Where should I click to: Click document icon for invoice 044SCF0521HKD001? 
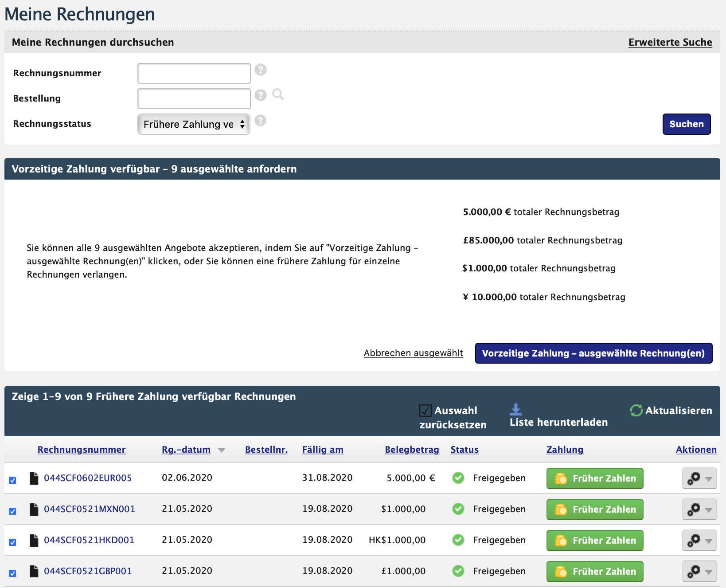pyautogui.click(x=34, y=540)
